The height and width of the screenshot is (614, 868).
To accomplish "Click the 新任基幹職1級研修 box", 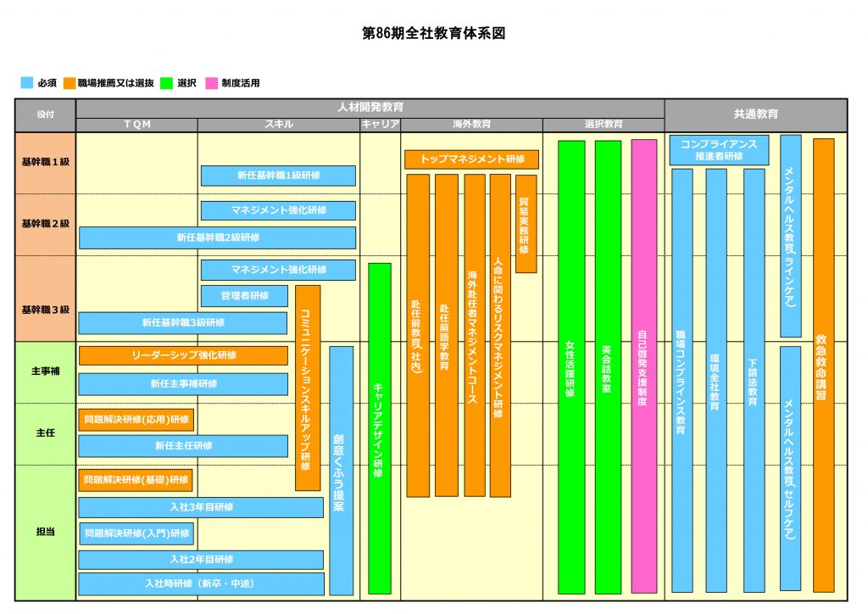I will click(x=278, y=176).
